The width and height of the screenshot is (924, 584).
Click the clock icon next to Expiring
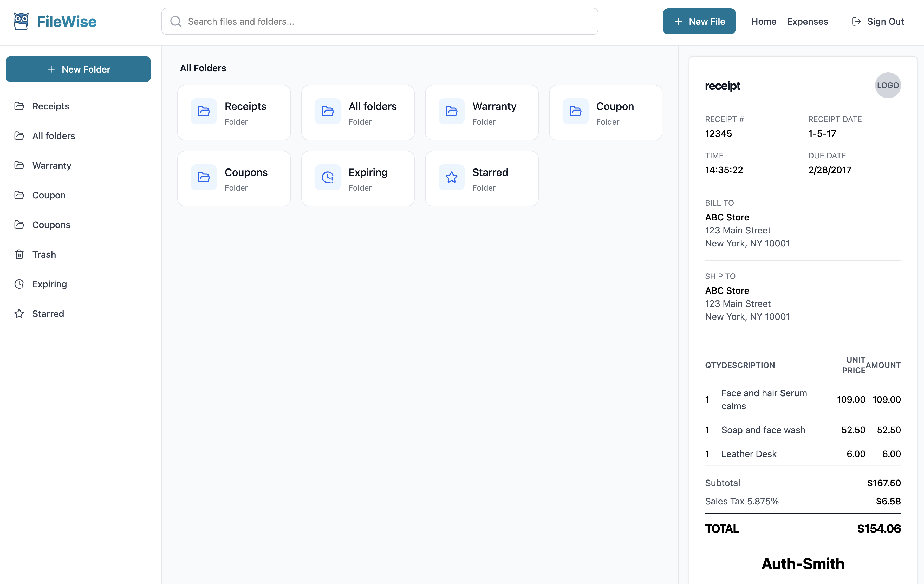tap(19, 284)
